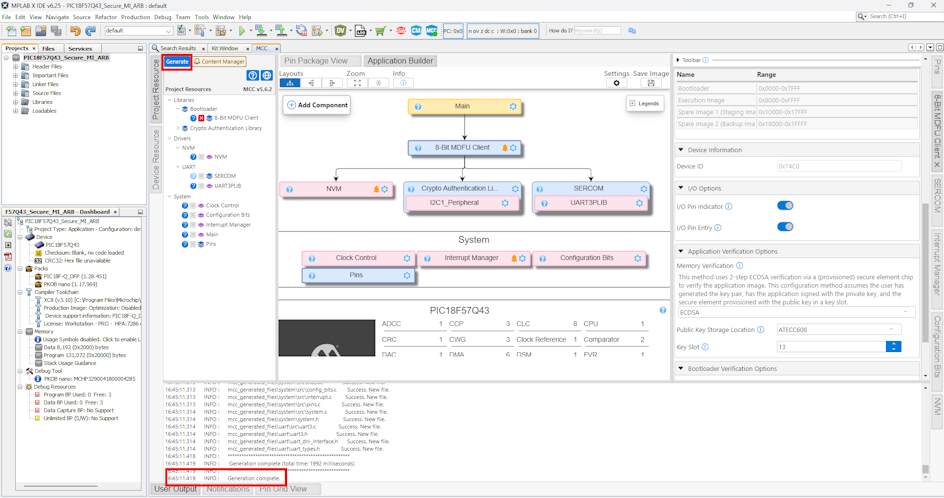Toggle the I/O Pin Entry switch
The height and width of the screenshot is (498, 944).
point(785,227)
